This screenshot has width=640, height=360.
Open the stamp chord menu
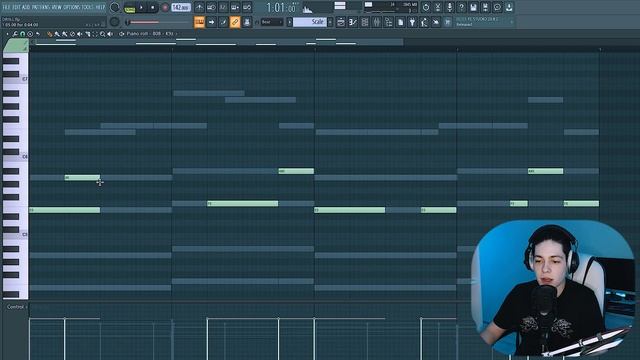point(30,34)
